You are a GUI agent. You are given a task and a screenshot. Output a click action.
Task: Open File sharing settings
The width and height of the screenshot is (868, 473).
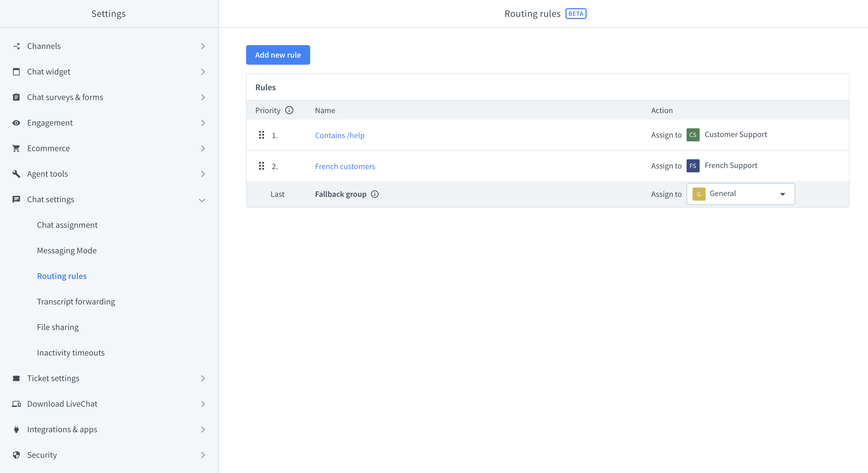pyautogui.click(x=58, y=327)
